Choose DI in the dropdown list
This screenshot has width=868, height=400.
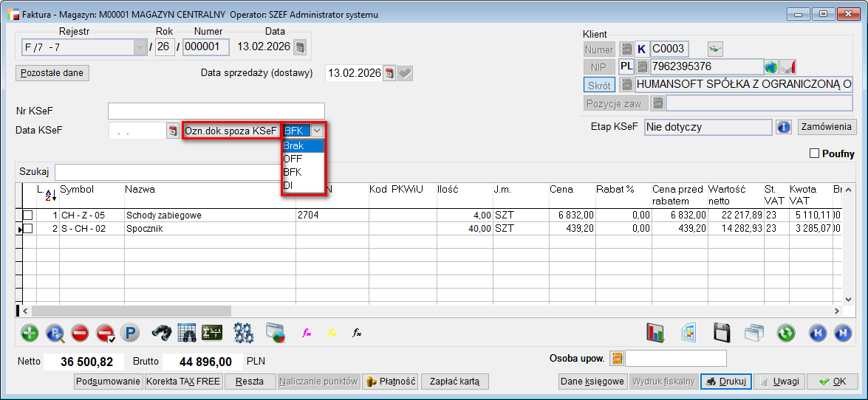(288, 185)
